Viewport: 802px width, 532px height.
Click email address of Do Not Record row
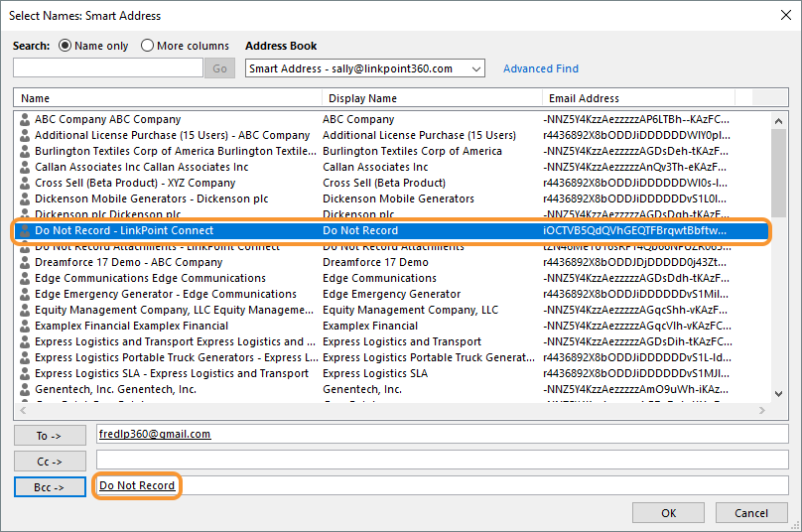pyautogui.click(x=634, y=230)
